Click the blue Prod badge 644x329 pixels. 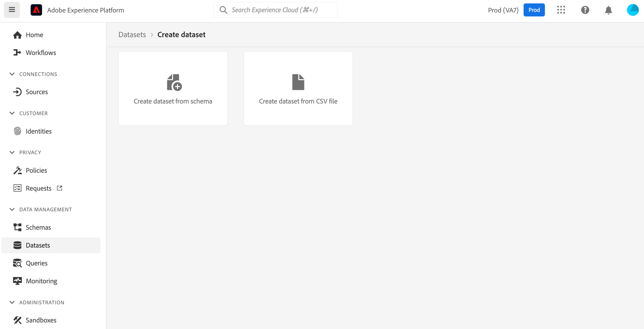pyautogui.click(x=534, y=10)
